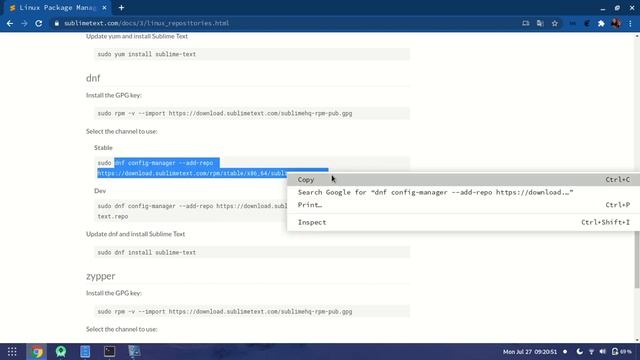Screen dimensions: 640x360
Task: Open the Chrome three-dot menu
Action: tap(631, 24)
